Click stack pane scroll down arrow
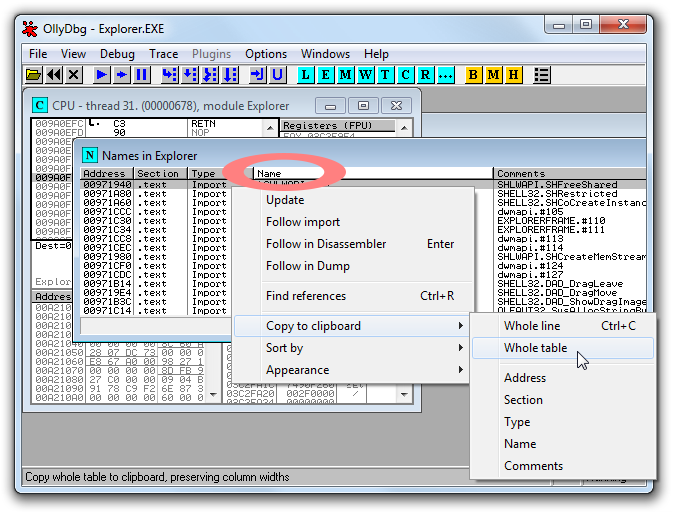675x512 pixels. [x=404, y=394]
